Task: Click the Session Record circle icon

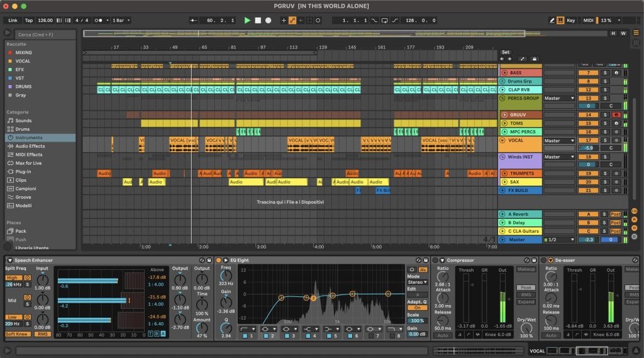Action: point(318,20)
